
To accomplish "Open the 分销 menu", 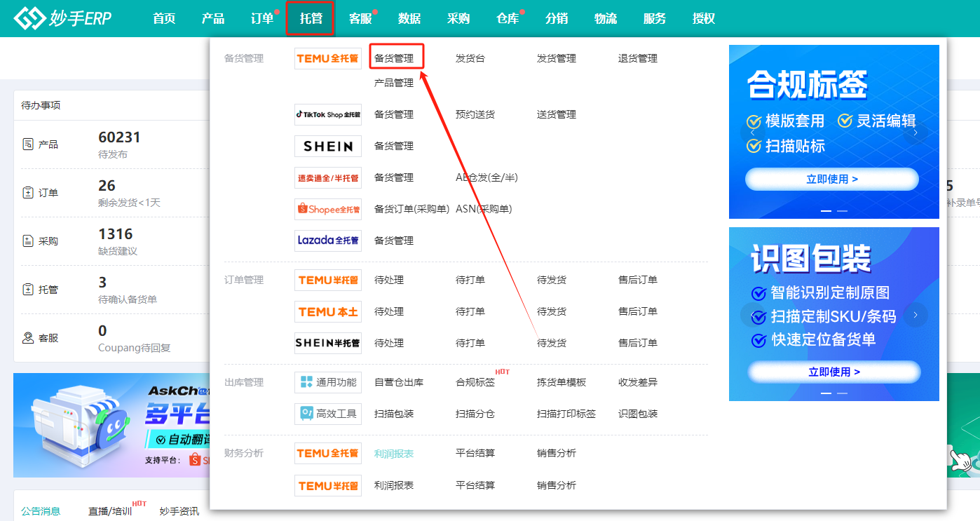I will click(x=557, y=18).
